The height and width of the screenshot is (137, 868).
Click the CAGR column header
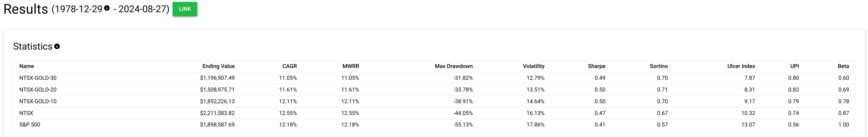[289, 66]
